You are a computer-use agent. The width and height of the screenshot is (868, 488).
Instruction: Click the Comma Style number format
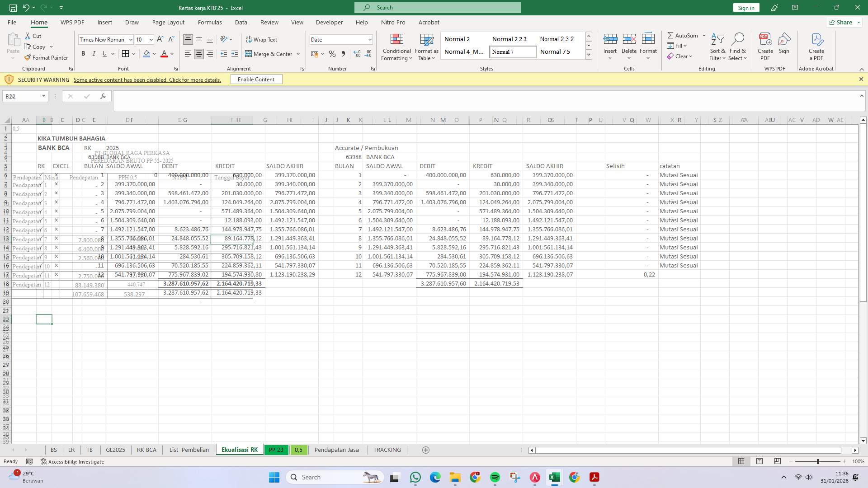343,54
